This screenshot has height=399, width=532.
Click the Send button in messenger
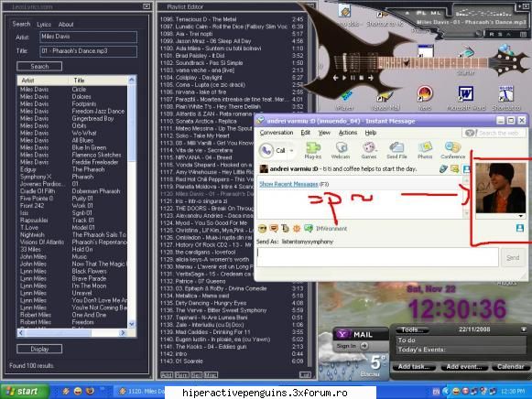pos(513,258)
